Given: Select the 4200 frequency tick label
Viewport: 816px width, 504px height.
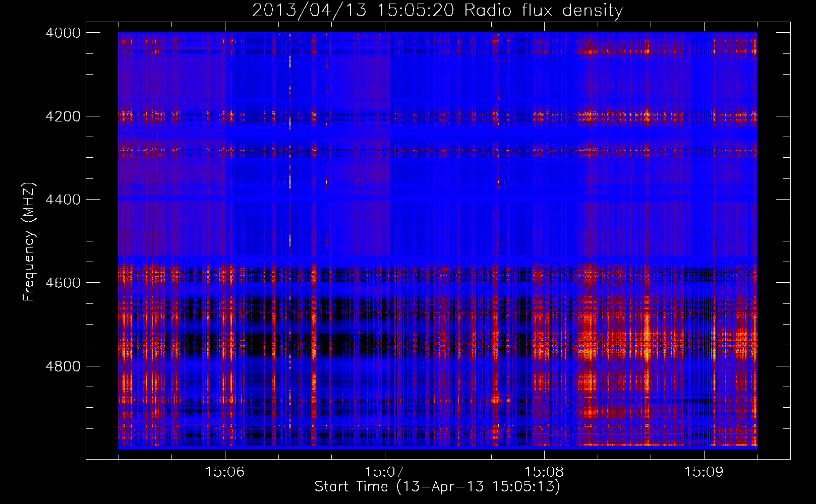Looking at the screenshot, I should (63, 116).
